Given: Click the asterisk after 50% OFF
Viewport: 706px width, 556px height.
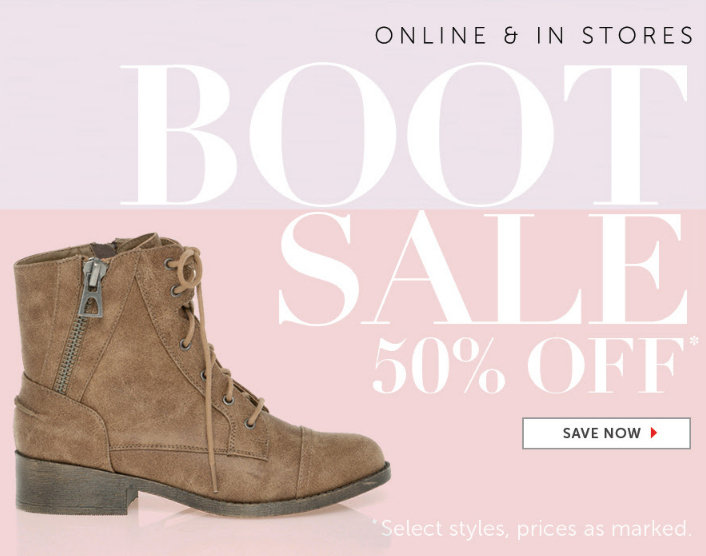Looking at the screenshot, I should [694, 341].
